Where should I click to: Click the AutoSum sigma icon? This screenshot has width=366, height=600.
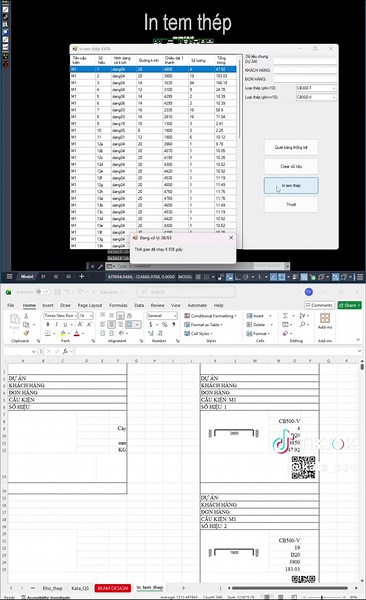pyautogui.click(x=285, y=316)
